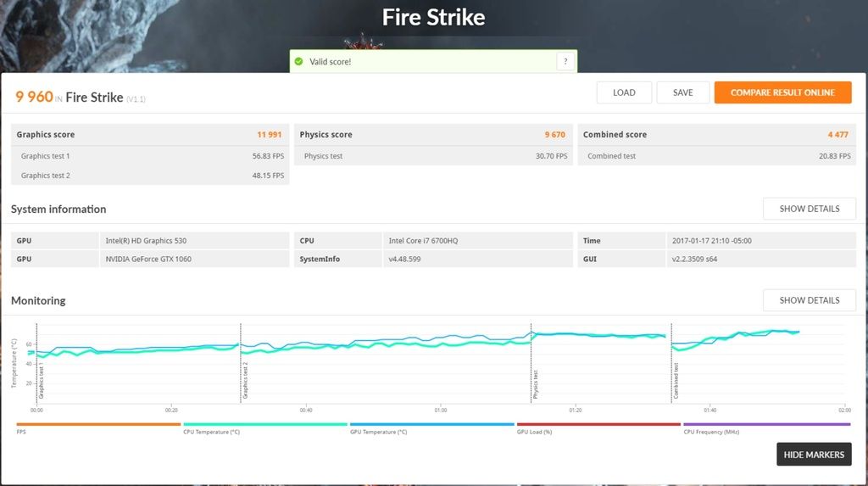This screenshot has height=486, width=868.
Task: Click the 01:00 time axis label
Action: pyautogui.click(x=441, y=410)
